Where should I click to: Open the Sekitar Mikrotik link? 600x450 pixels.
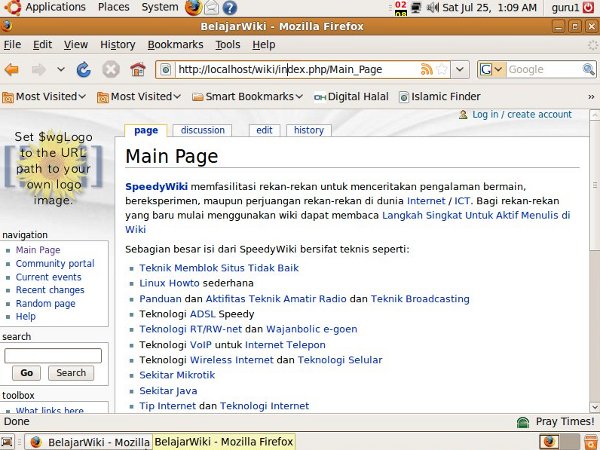[x=177, y=375]
